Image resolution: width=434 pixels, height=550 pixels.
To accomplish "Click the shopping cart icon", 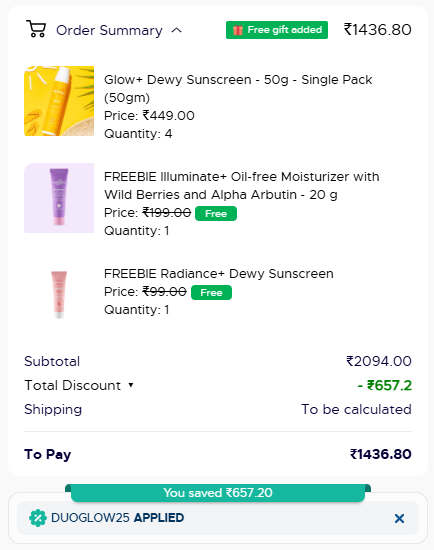I will point(36,29).
